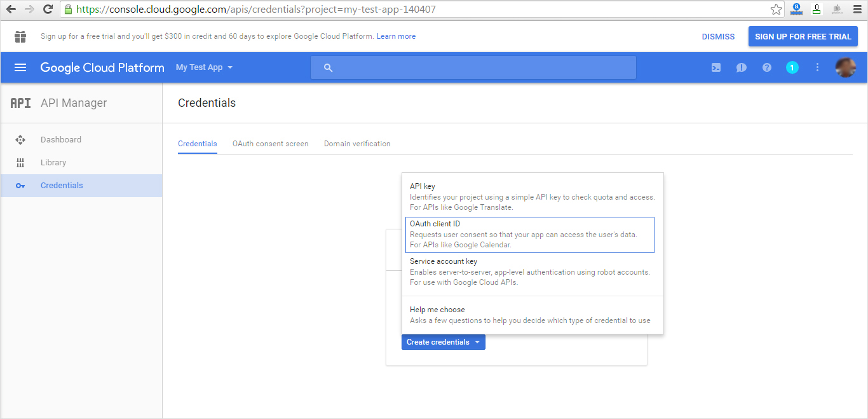Reload the page with the refresh icon
The height and width of the screenshot is (419, 868).
[x=48, y=10]
